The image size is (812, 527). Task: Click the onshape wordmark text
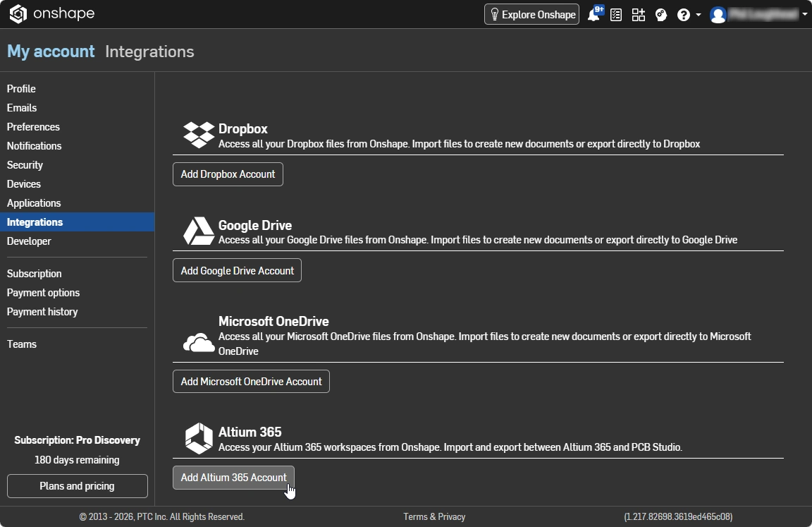(63, 13)
